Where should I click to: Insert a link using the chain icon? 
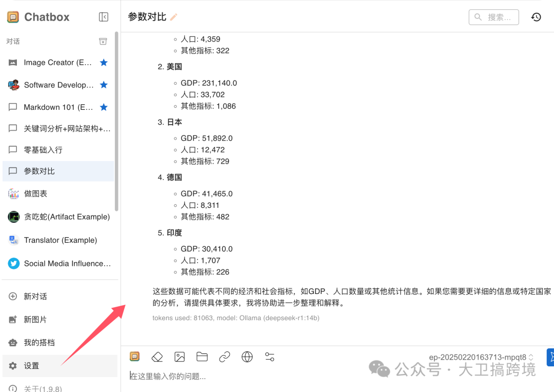(224, 357)
